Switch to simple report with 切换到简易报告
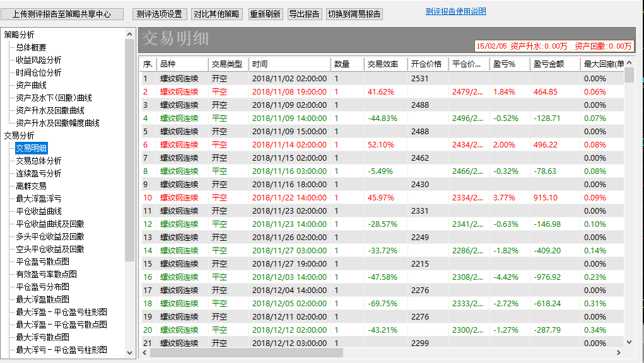The height and width of the screenshot is (363, 644). pyautogui.click(x=354, y=14)
